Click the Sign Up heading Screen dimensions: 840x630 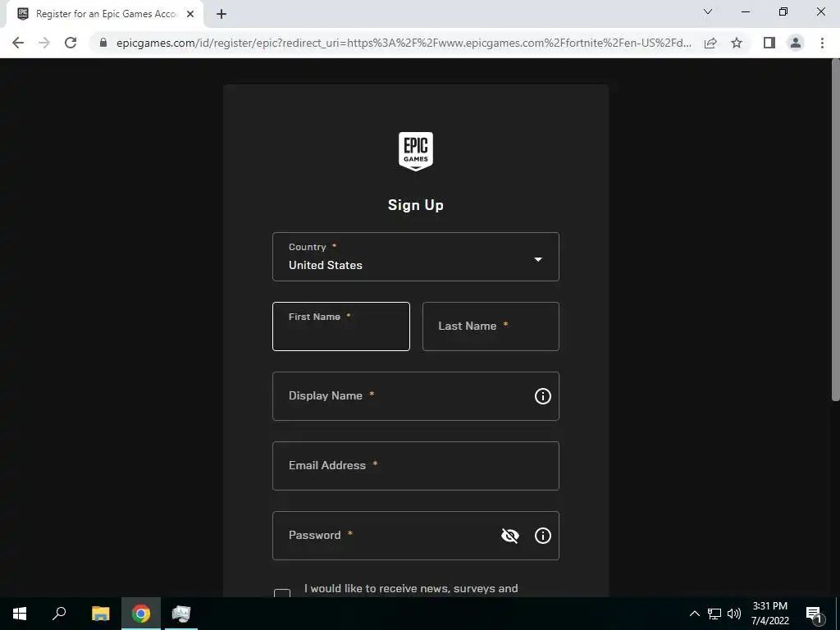pyautogui.click(x=416, y=205)
